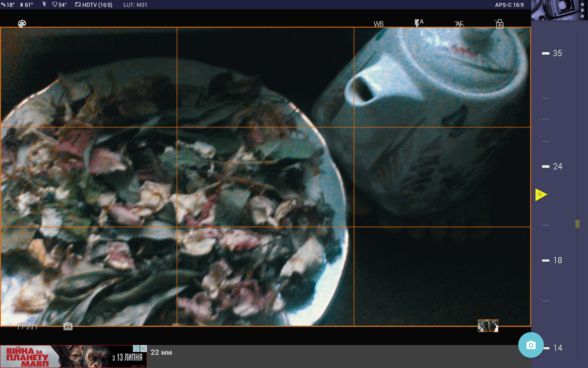Click the olive zoom slider handle

click(x=577, y=224)
